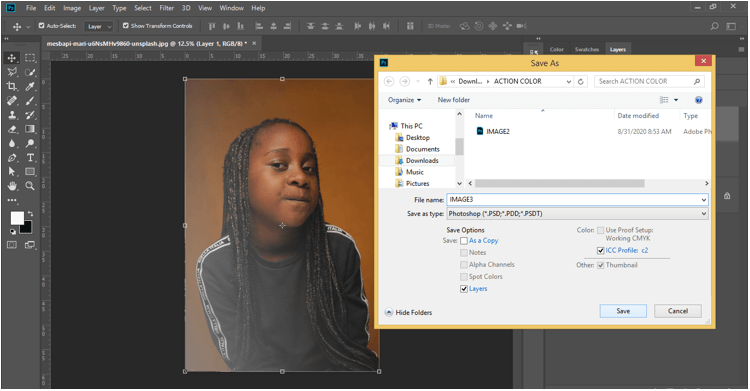The height and width of the screenshot is (391, 750).
Task: Switch to the Swatches panel tab
Action: pyautogui.click(x=587, y=49)
